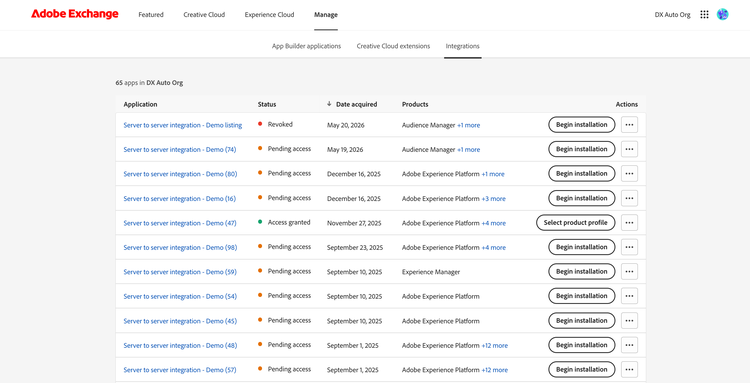Open the DX Auto Org organization switcher
This screenshot has height=383, width=750.
673,15
